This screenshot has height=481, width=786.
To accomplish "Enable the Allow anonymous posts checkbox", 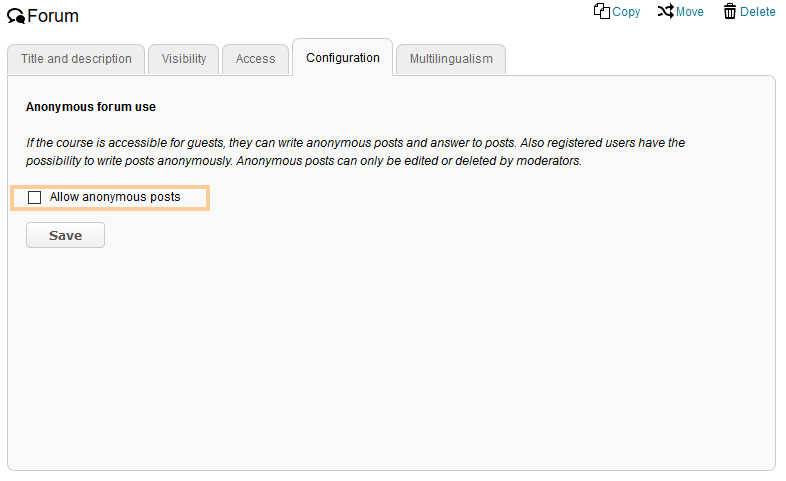I will 35,198.
